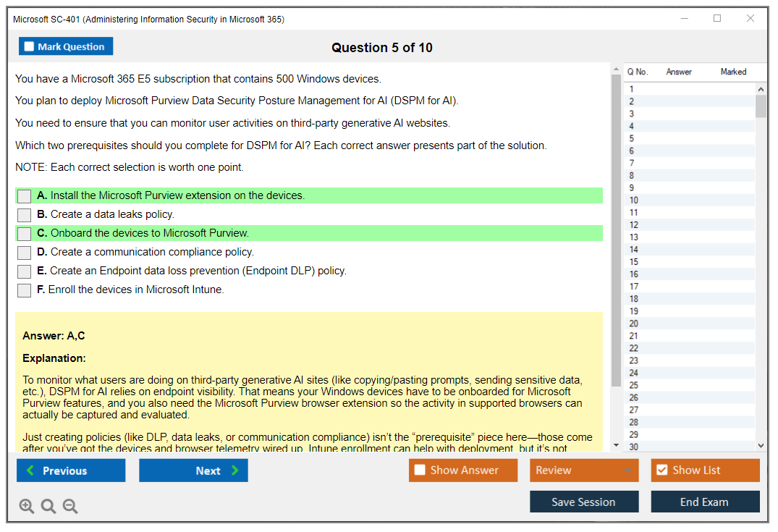
Task: Check option E Endpoint DLP policy
Action: coord(25,271)
